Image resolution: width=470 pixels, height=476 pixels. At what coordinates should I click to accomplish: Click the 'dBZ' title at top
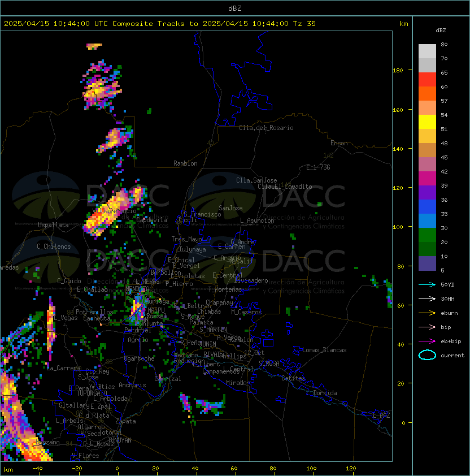pyautogui.click(x=235, y=8)
